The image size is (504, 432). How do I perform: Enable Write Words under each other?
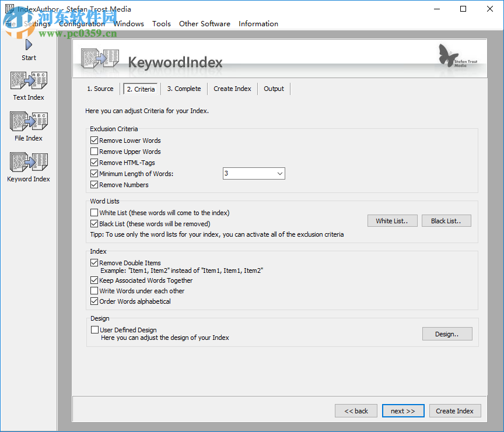click(94, 290)
